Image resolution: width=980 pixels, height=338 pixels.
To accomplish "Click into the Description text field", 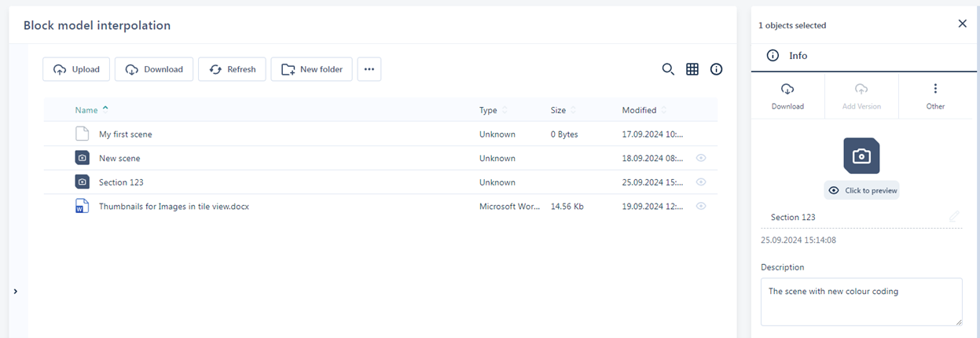I will tap(861, 301).
